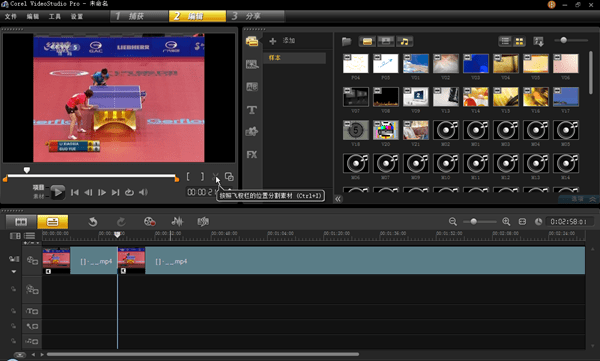Screen dimensions: 600x361
Task: Collapse the library panel with double-chevron
Action: (x=338, y=199)
